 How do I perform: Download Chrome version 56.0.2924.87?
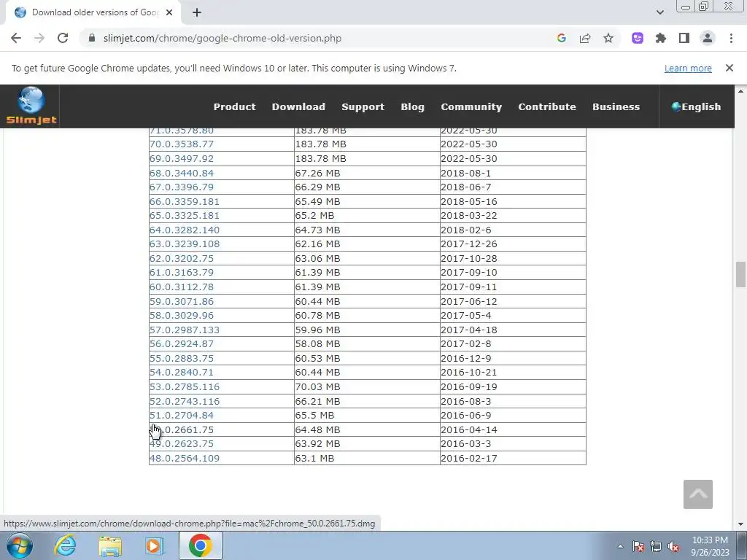click(182, 344)
